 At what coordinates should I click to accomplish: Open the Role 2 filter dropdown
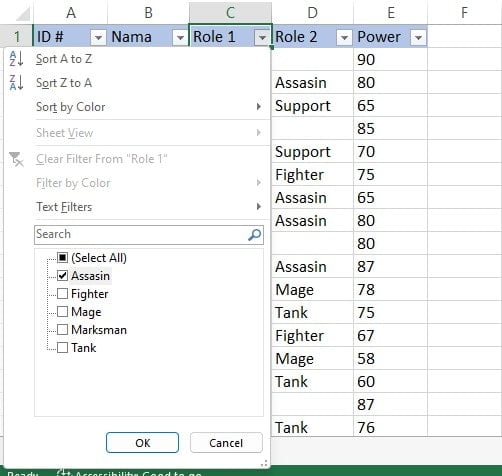344,37
